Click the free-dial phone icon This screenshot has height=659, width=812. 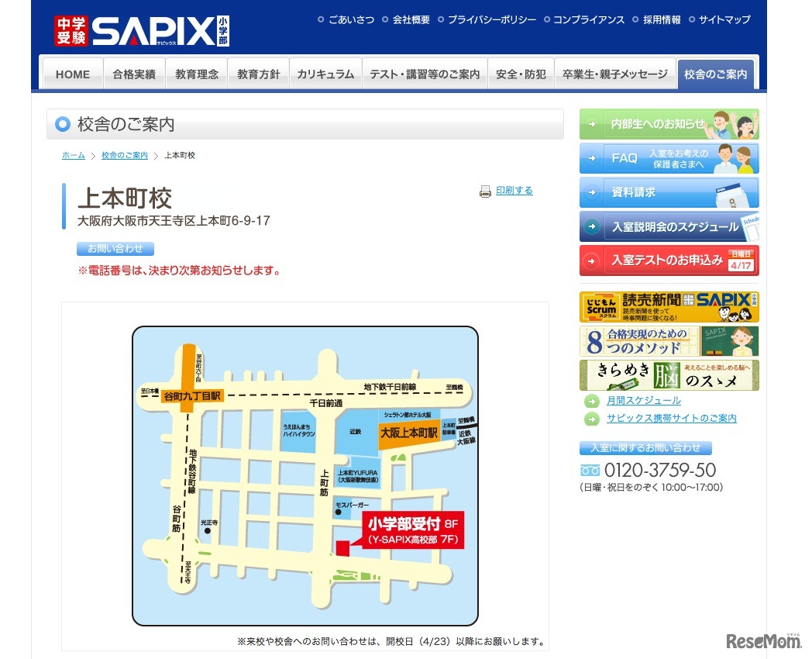(x=590, y=471)
